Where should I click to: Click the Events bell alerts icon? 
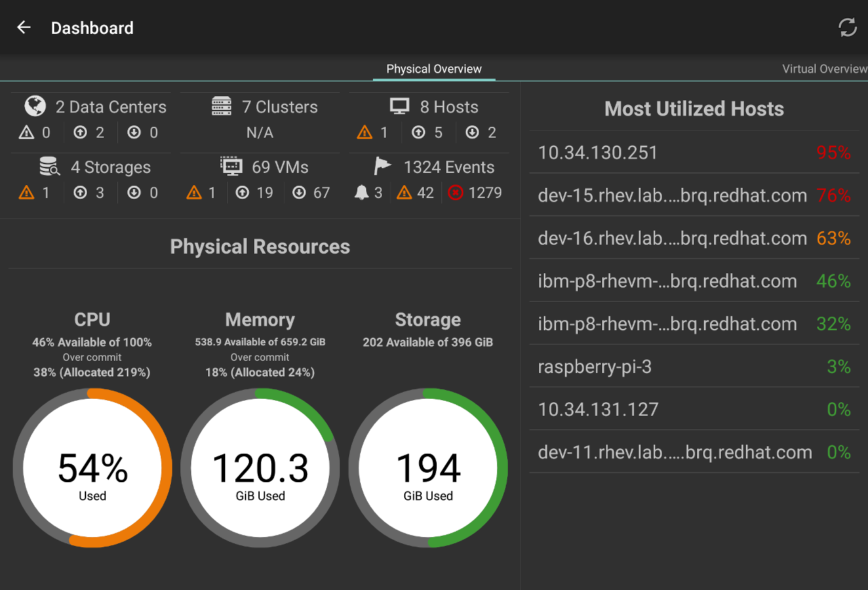pyautogui.click(x=361, y=193)
